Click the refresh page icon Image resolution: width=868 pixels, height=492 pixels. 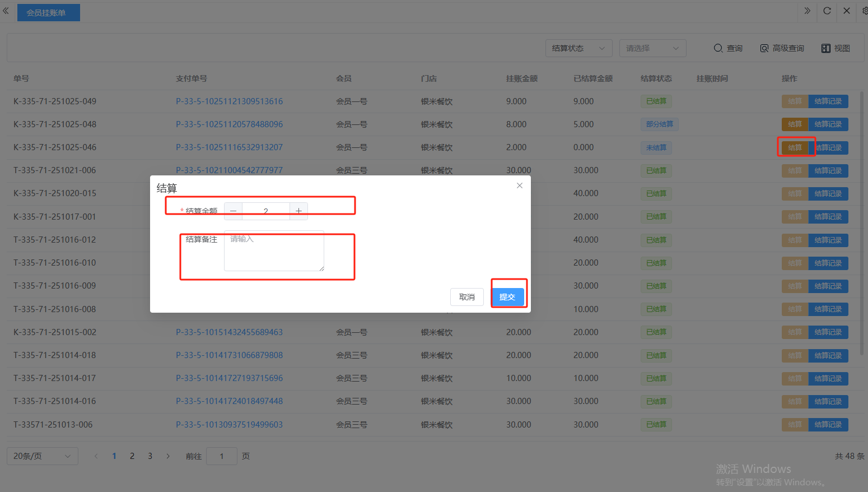[827, 11]
